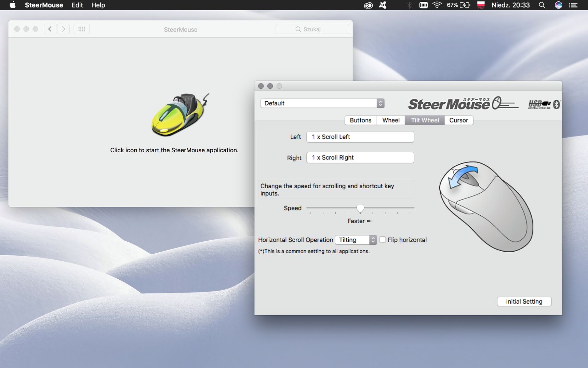Click the Polish flag input source icon
The height and width of the screenshot is (368, 588).
point(481,5)
